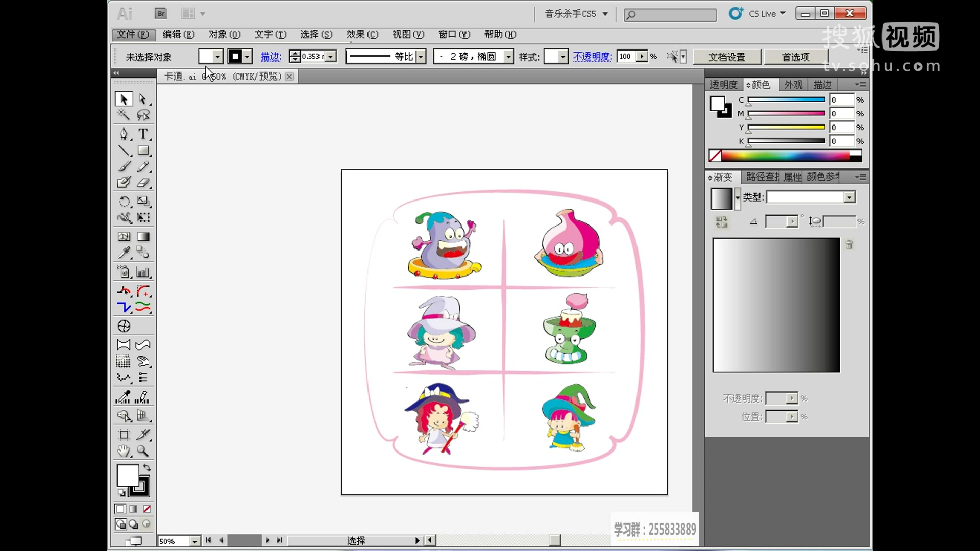Viewport: 980px width, 551px height.
Task: Select the Blend tool
Action: (143, 253)
